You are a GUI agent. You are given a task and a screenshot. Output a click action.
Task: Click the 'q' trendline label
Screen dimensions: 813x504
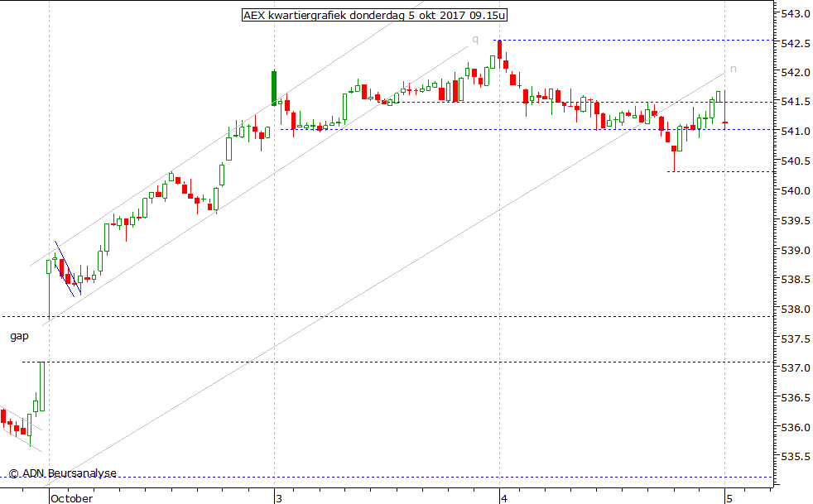pyautogui.click(x=475, y=40)
